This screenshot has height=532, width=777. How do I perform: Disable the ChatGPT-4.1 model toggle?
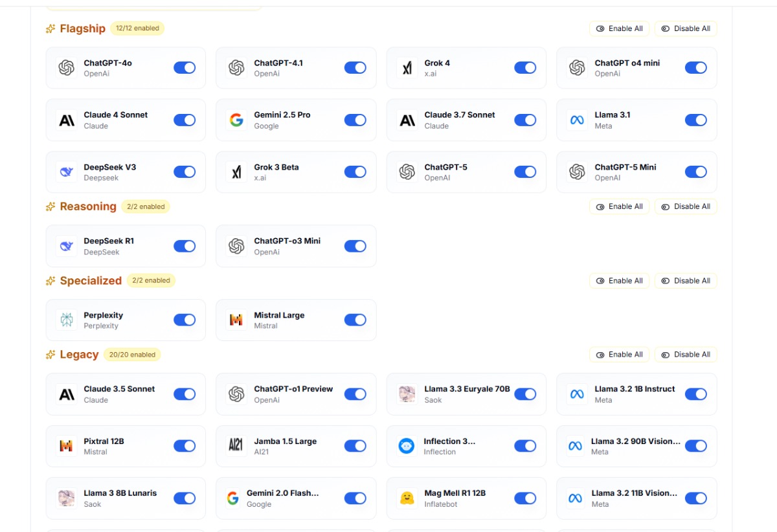(x=355, y=68)
